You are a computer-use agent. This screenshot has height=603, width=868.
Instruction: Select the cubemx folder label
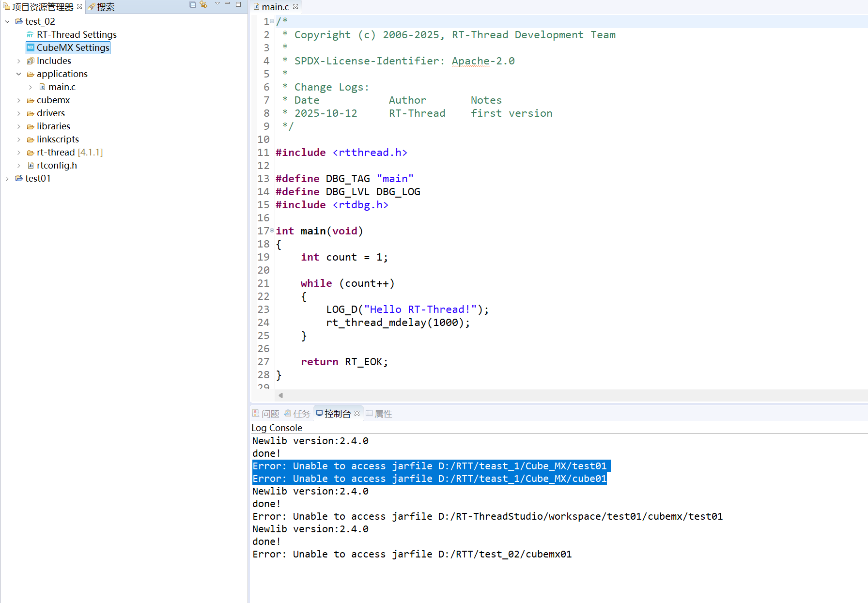[x=53, y=100]
